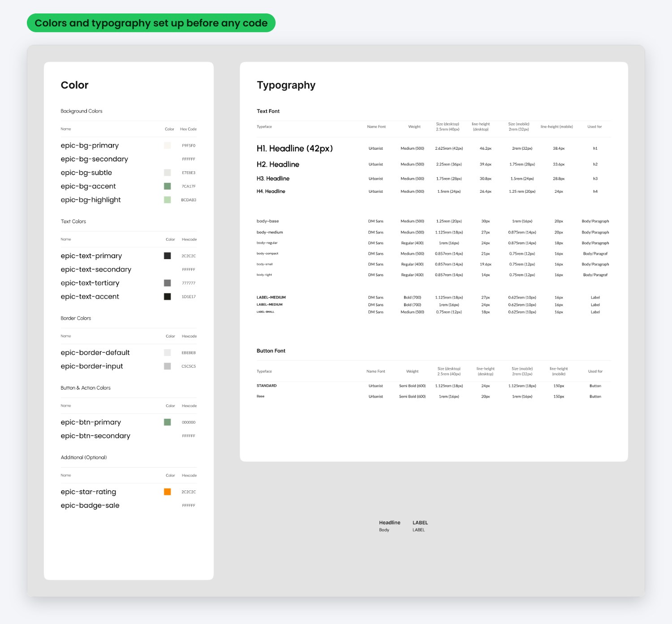Screen dimensions: 672x624
Task: Select the "Button Font" section heading
Action: (271, 351)
